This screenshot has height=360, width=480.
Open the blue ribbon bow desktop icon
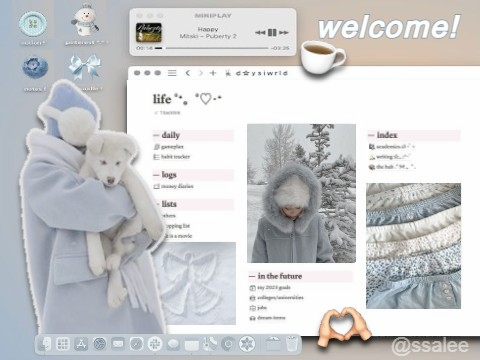coord(85,68)
